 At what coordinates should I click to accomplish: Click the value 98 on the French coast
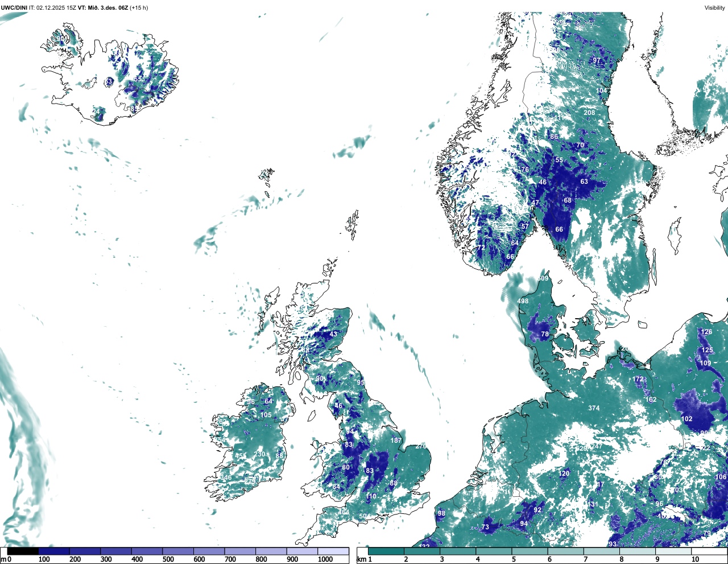(441, 513)
